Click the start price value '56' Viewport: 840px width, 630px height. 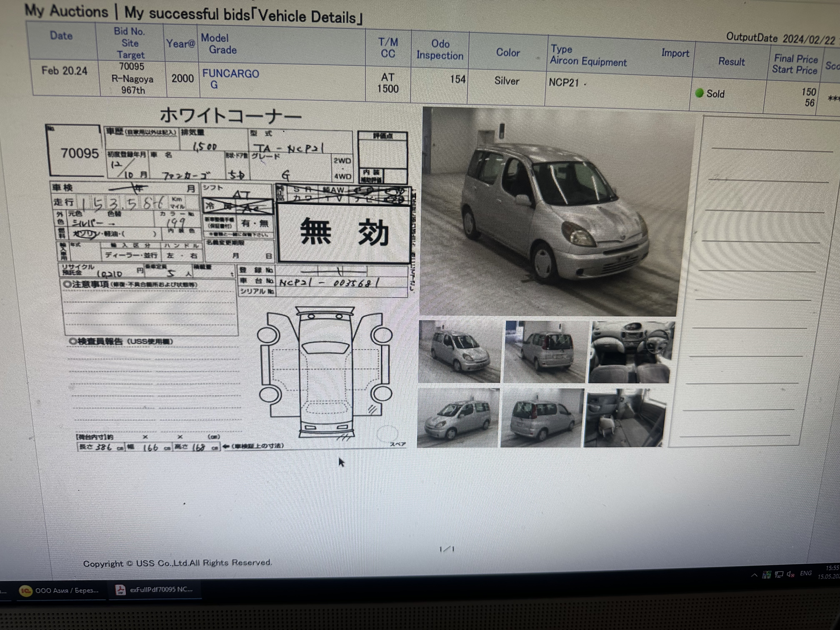pyautogui.click(x=810, y=102)
